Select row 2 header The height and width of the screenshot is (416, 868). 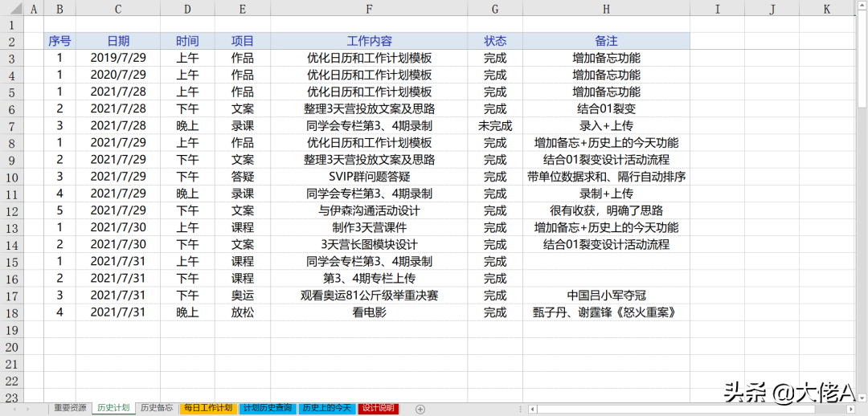(13, 41)
